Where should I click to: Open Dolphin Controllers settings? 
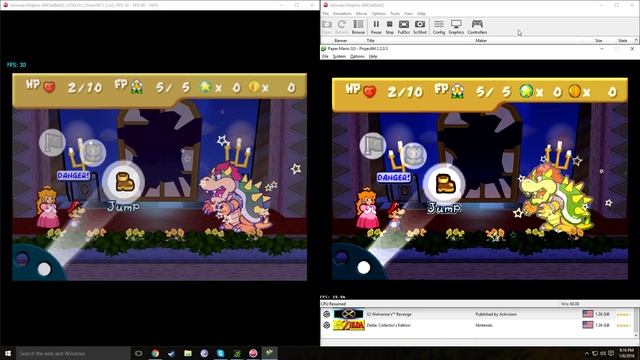(x=477, y=27)
